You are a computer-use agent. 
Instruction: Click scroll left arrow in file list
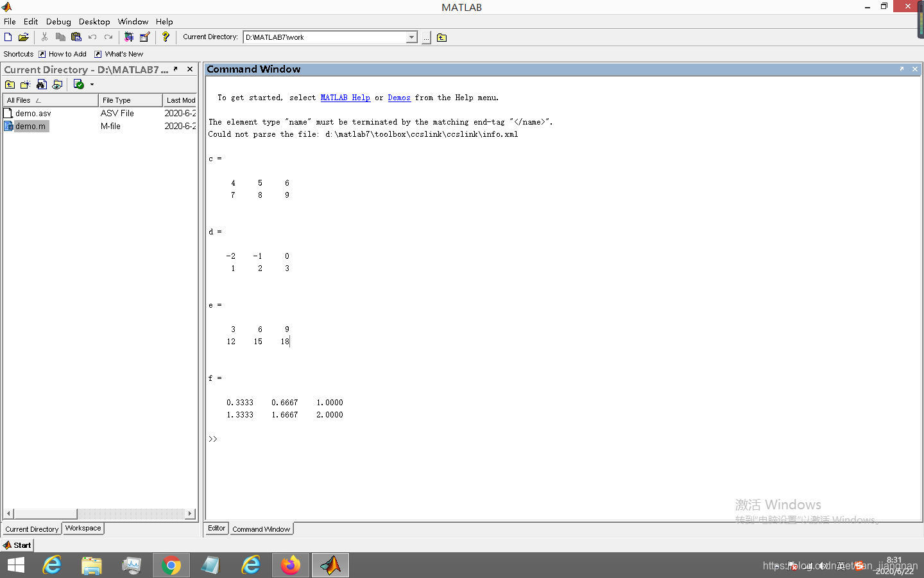pyautogui.click(x=8, y=514)
